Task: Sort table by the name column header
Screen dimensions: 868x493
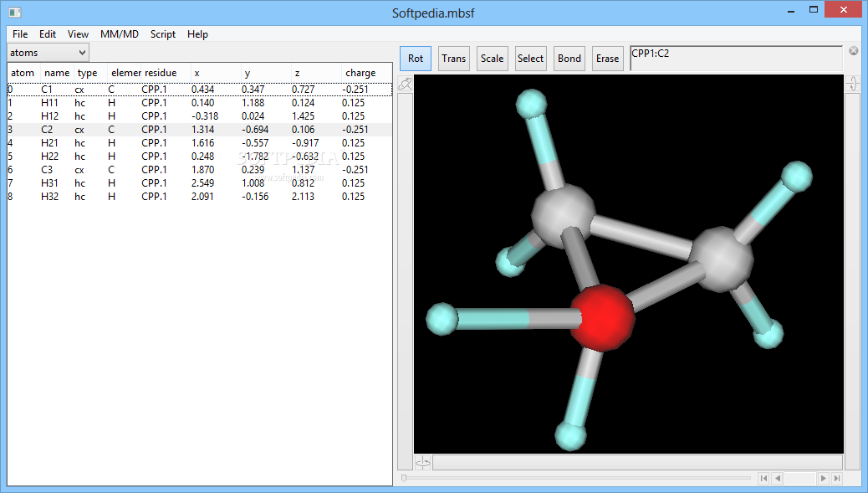Action: 57,73
